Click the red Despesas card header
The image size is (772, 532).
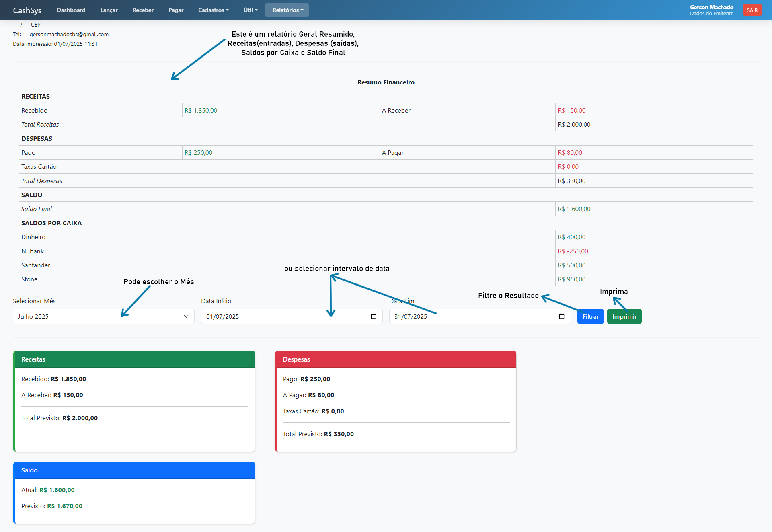pyautogui.click(x=395, y=359)
